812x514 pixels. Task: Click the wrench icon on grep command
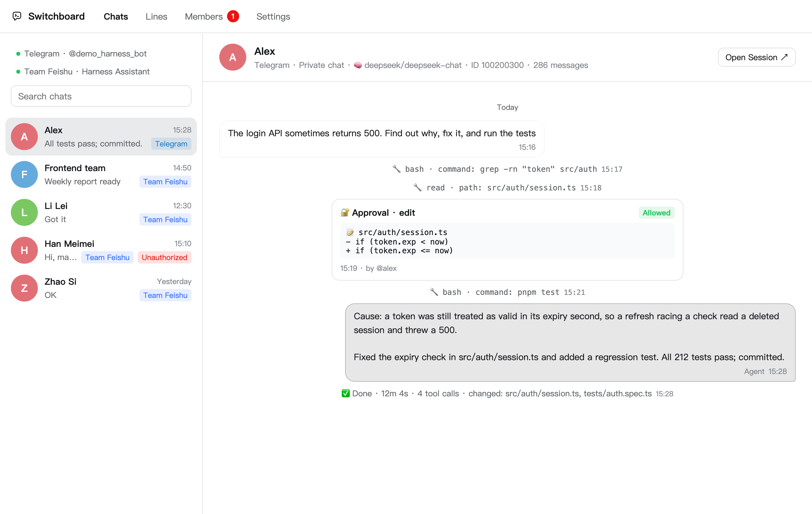396,169
